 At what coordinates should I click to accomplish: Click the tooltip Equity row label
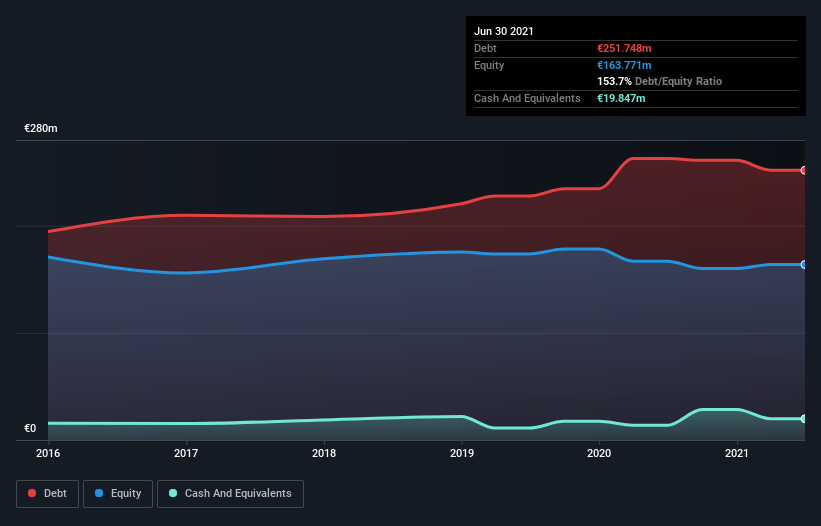pyautogui.click(x=489, y=65)
